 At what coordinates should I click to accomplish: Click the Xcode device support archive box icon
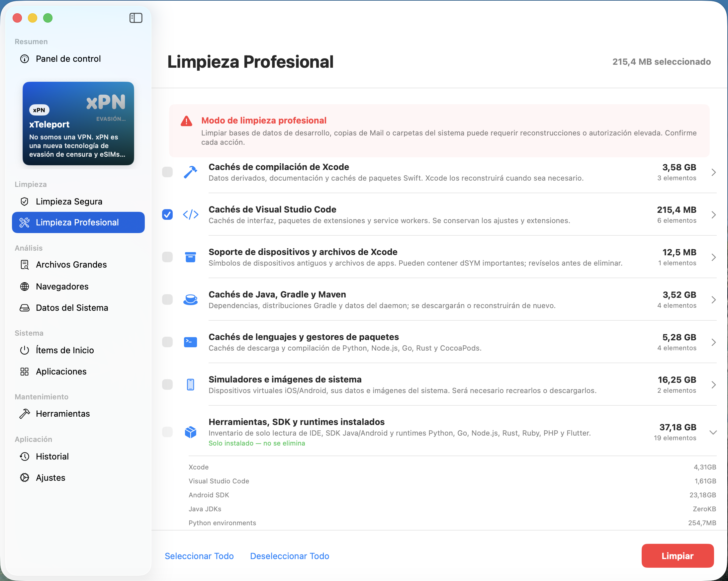[x=190, y=257]
